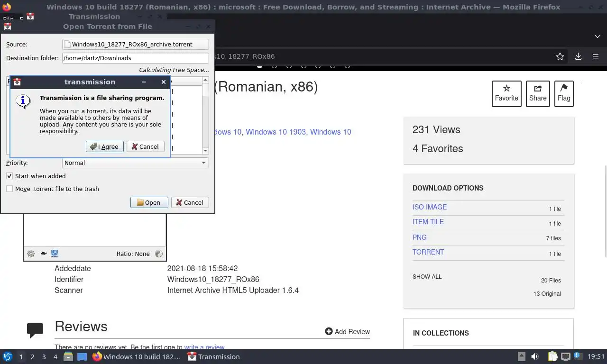607x364 pixels.
Task: Click the Reviews speech bubble icon
Action: coord(35,330)
